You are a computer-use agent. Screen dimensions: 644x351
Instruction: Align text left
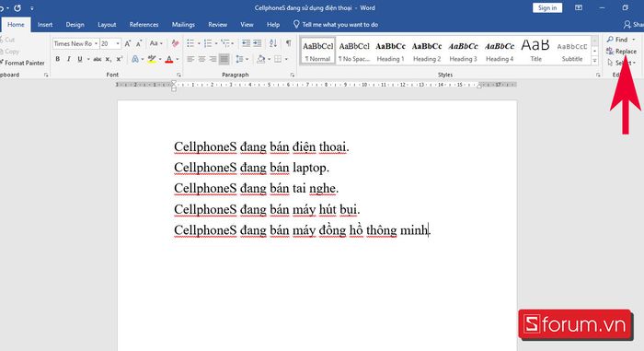click(x=190, y=59)
